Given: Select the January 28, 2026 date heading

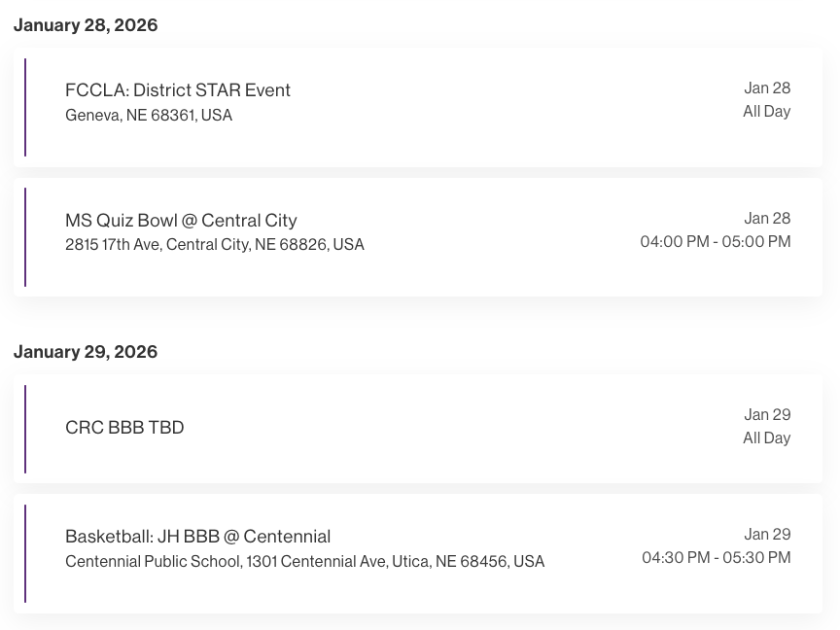Looking at the screenshot, I should point(86,25).
